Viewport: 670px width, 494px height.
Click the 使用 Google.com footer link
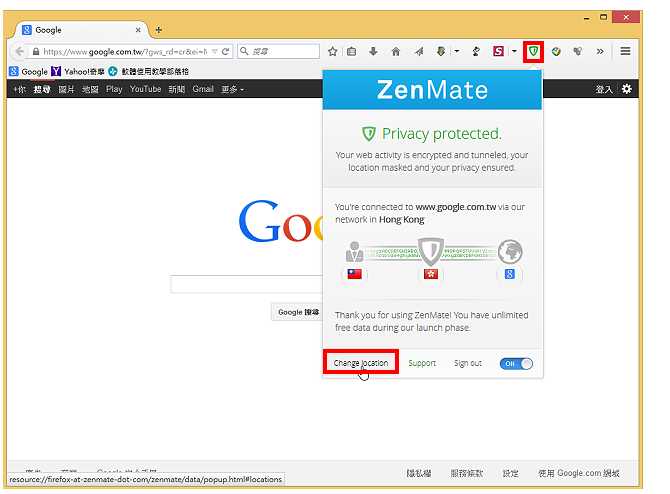(x=579, y=473)
